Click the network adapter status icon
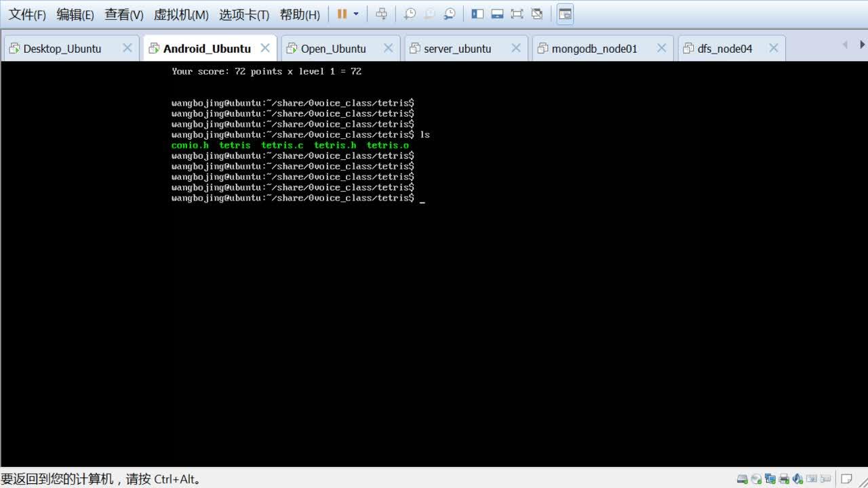The image size is (868, 488). click(x=770, y=479)
